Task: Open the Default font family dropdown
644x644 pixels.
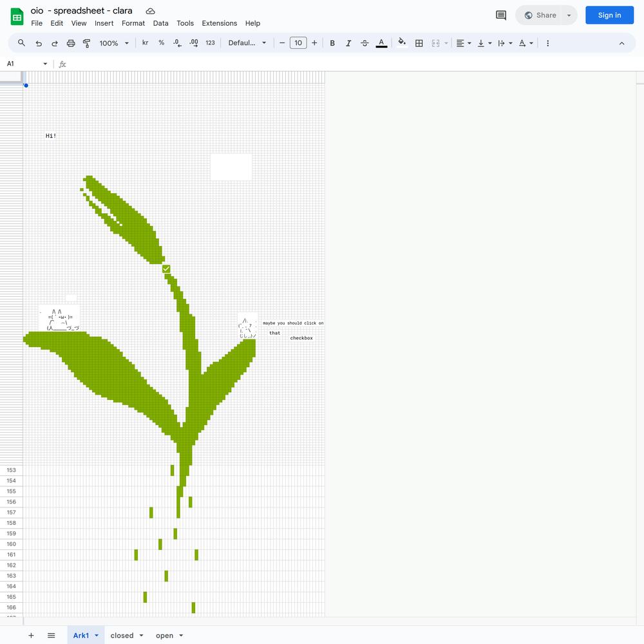Action: pyautogui.click(x=247, y=43)
